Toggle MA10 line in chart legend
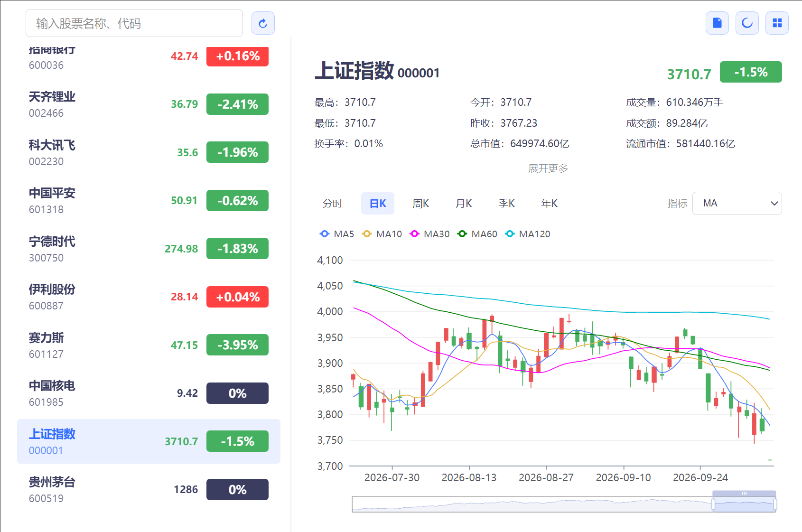 pos(382,234)
